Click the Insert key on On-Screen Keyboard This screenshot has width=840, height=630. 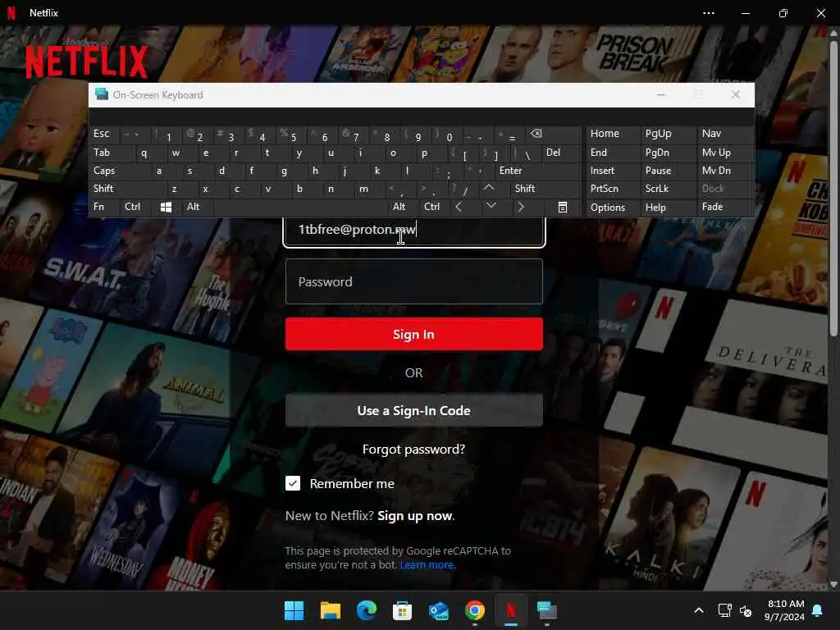coord(613,171)
